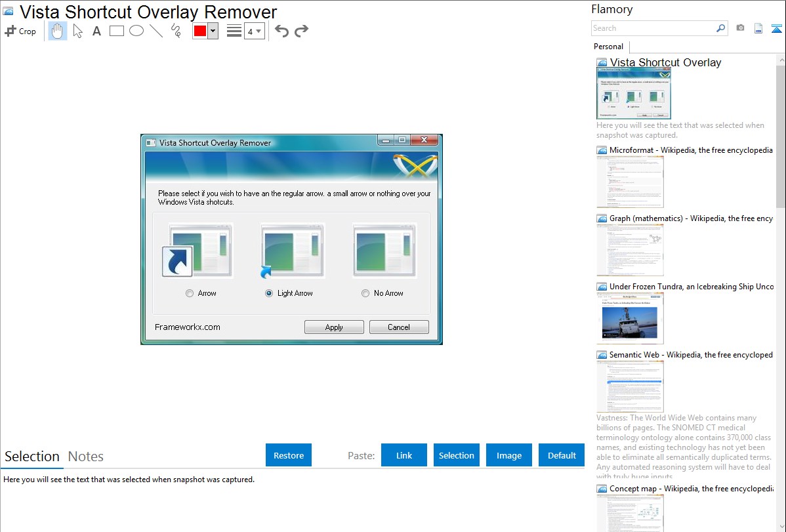Viewport: 786px width, 532px height.
Task: Click the line thickness icon
Action: click(234, 31)
